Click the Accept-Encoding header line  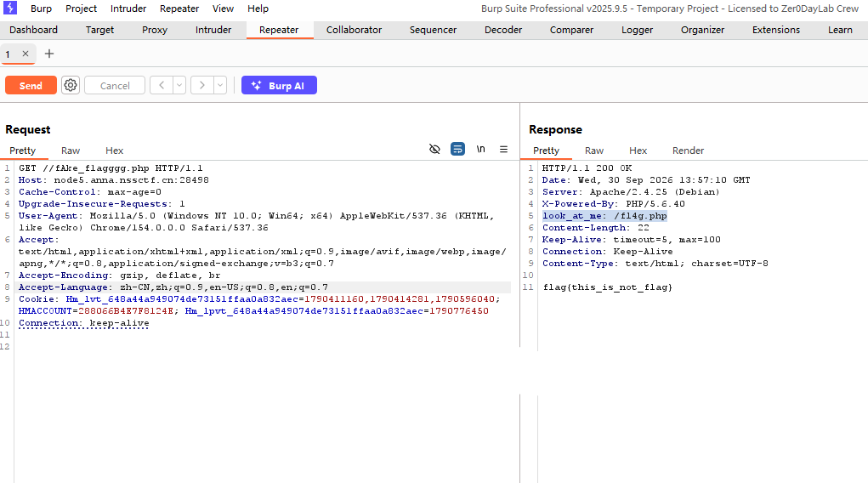pyautogui.click(x=119, y=276)
